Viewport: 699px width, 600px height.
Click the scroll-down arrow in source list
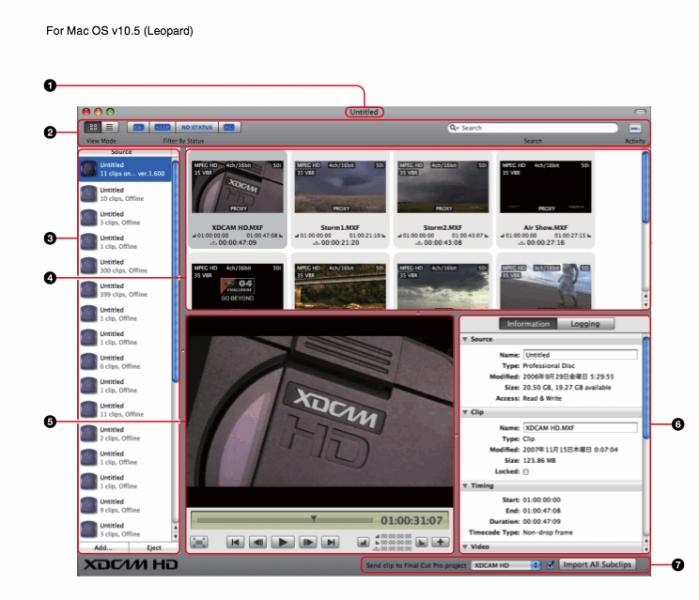(x=175, y=537)
